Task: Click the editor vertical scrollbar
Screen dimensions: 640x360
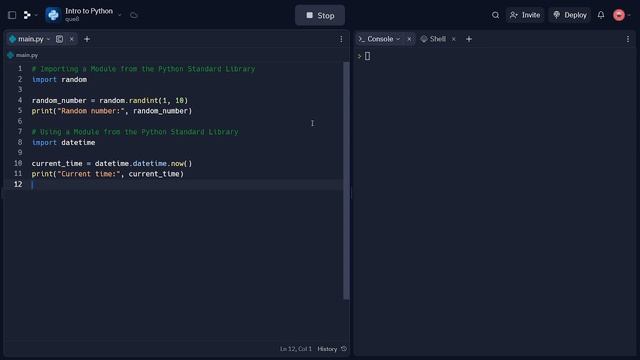Action: point(346,181)
